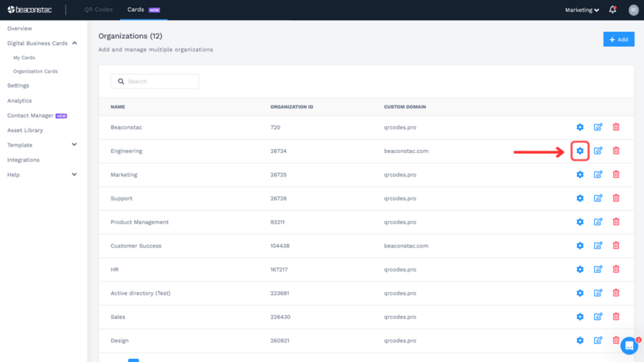Delete the Active directory (Test) organization

point(616,293)
